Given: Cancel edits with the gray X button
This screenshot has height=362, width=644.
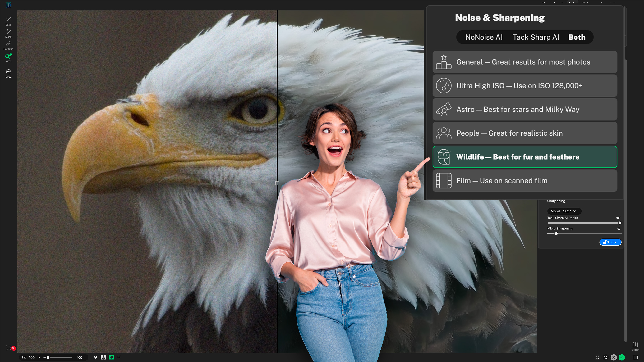Looking at the screenshot, I should pos(614,357).
